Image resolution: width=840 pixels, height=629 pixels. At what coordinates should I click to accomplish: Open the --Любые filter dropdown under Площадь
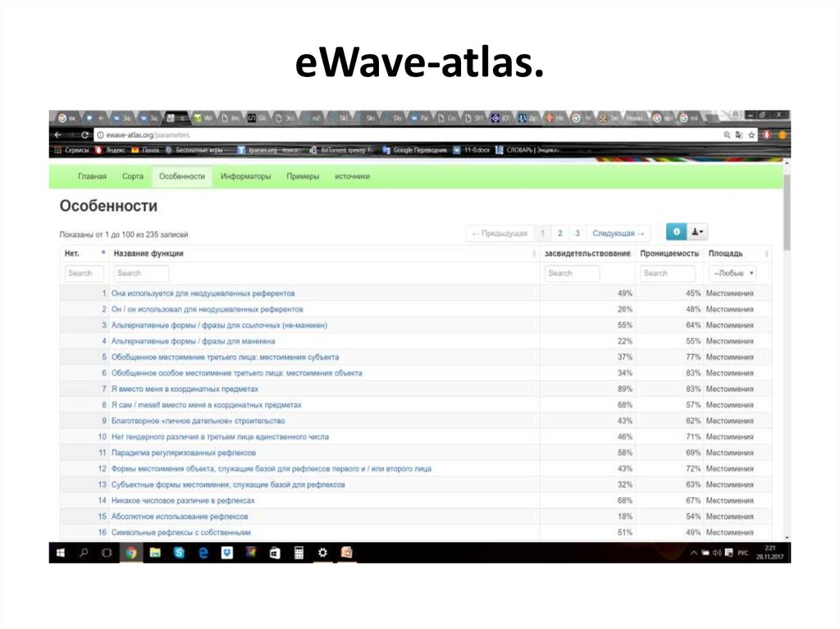coord(733,272)
